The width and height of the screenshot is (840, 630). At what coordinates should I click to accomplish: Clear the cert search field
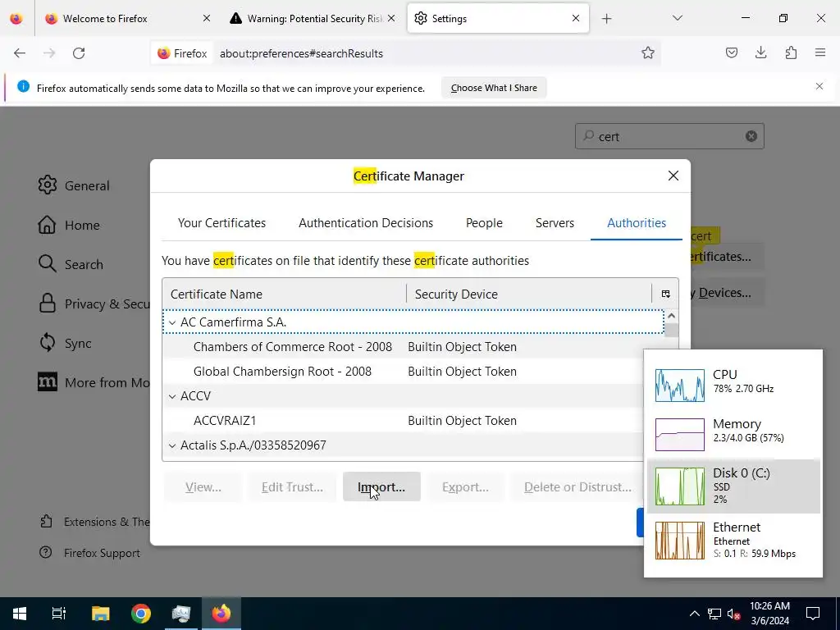[x=751, y=136]
